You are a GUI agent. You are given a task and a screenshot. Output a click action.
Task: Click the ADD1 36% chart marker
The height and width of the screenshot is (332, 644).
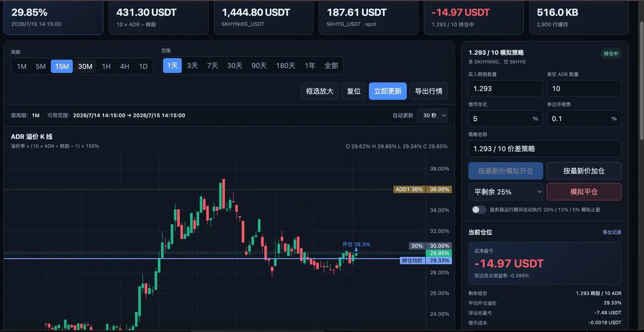click(x=409, y=189)
